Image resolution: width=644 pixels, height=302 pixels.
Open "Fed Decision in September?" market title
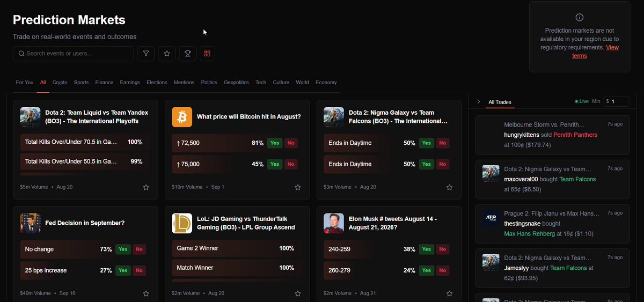click(x=85, y=223)
